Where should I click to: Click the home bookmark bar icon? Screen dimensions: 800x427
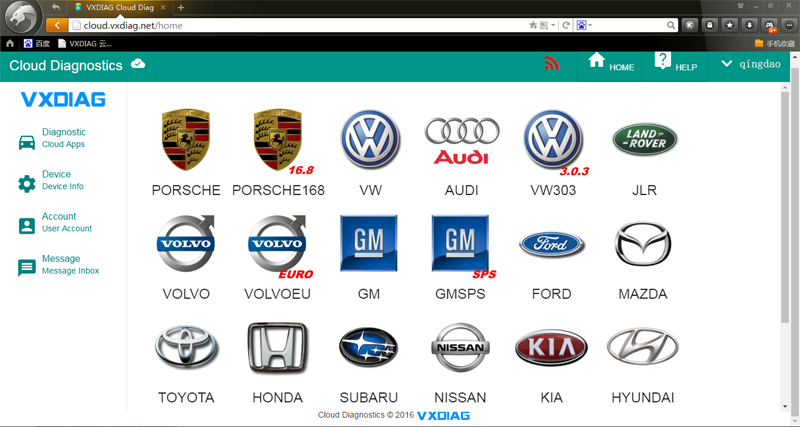10,43
